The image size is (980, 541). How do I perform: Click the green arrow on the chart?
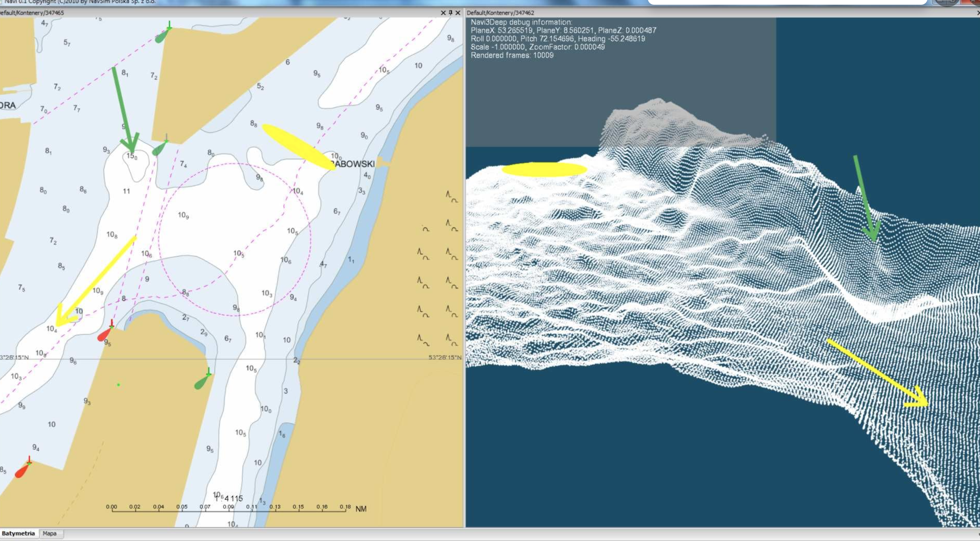125,110
